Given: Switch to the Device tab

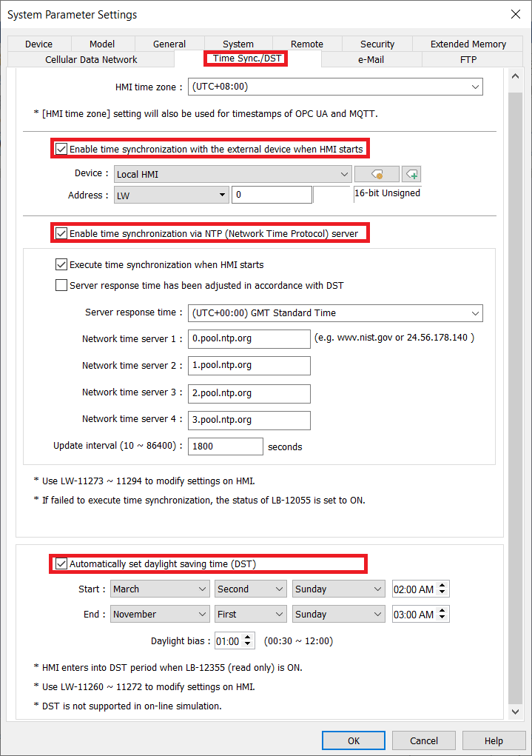Looking at the screenshot, I should click(x=39, y=44).
